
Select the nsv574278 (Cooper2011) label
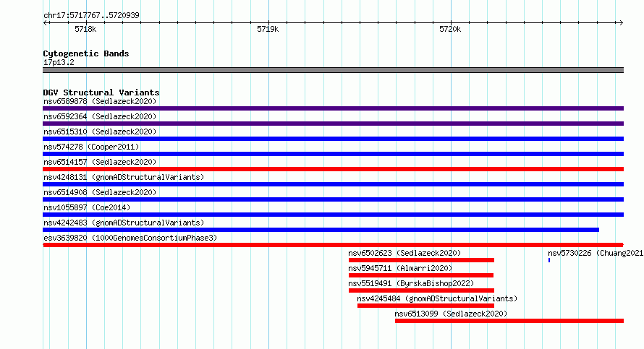click(x=91, y=147)
